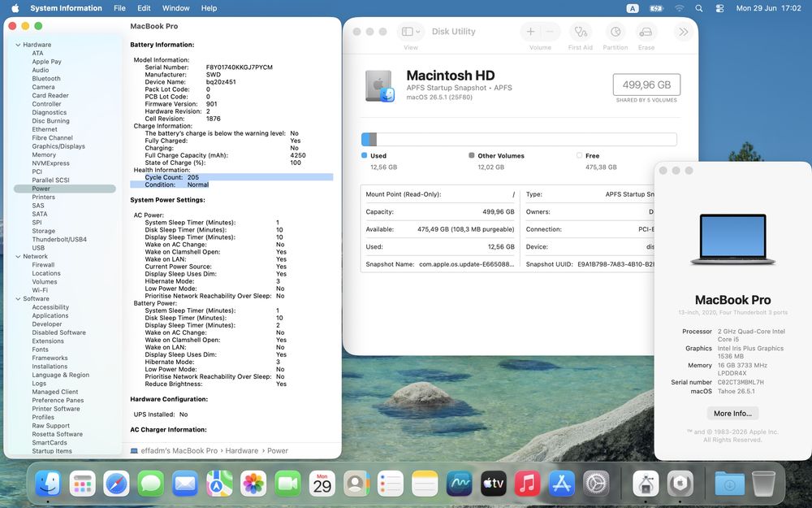Click the First Aid toolbar icon
The image size is (812, 508).
point(580,33)
